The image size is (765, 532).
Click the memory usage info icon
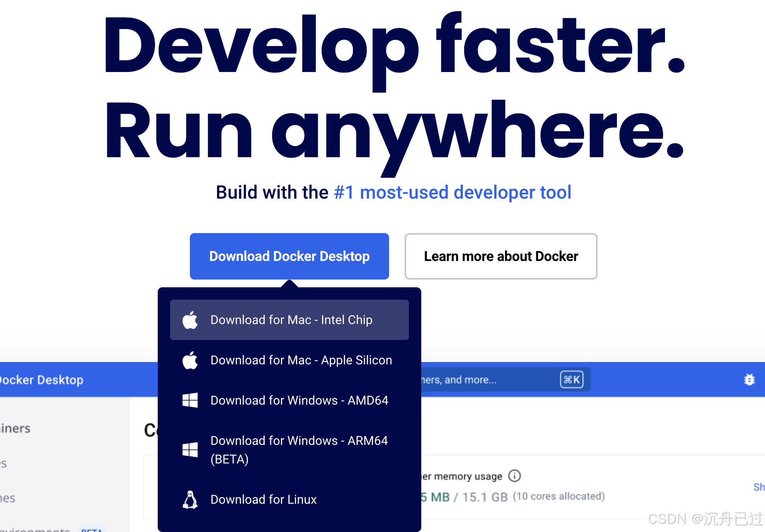pos(515,475)
